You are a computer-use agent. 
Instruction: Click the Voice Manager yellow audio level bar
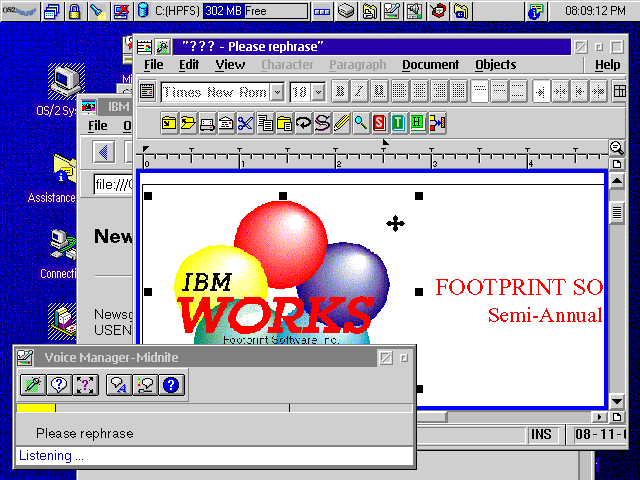[36, 408]
